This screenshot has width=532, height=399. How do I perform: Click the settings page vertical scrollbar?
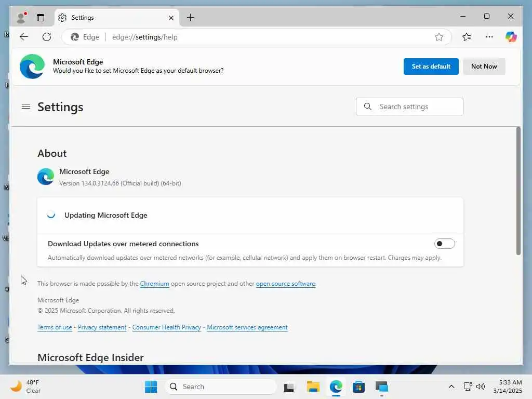518,191
